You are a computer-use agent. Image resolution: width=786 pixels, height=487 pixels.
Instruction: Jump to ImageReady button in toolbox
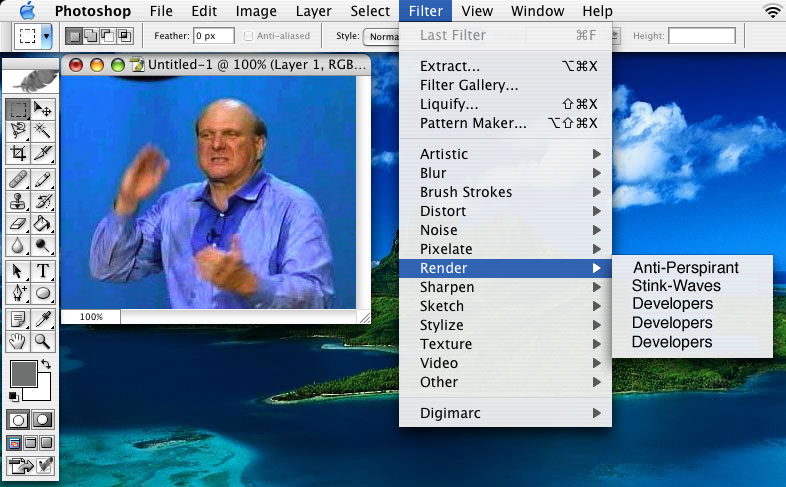point(31,466)
